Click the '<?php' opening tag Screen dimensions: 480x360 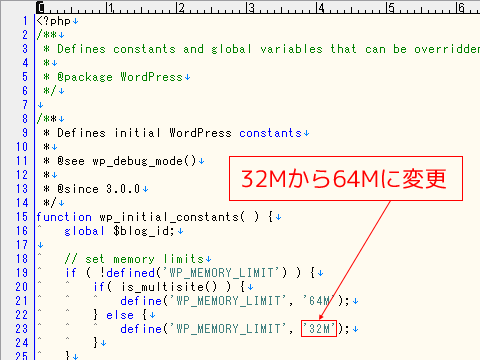click(x=53, y=21)
